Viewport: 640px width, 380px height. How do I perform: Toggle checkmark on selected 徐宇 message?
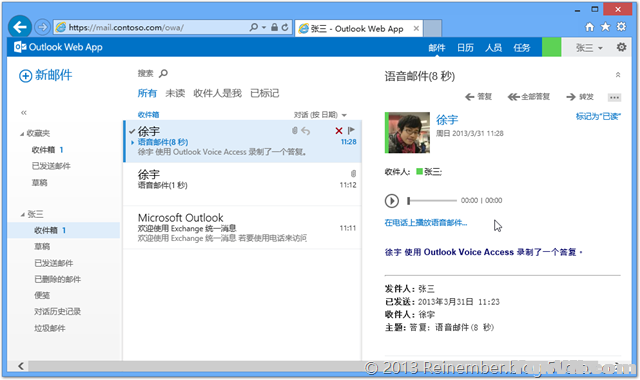pos(131,131)
